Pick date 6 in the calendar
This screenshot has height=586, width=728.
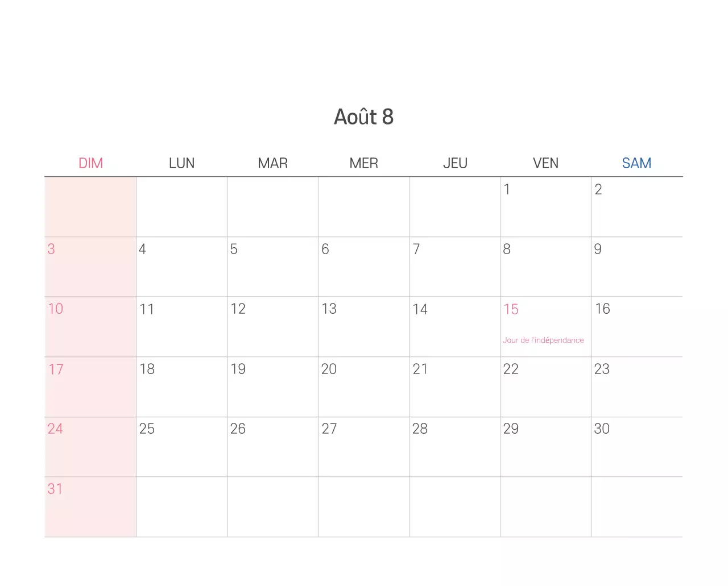click(363, 266)
